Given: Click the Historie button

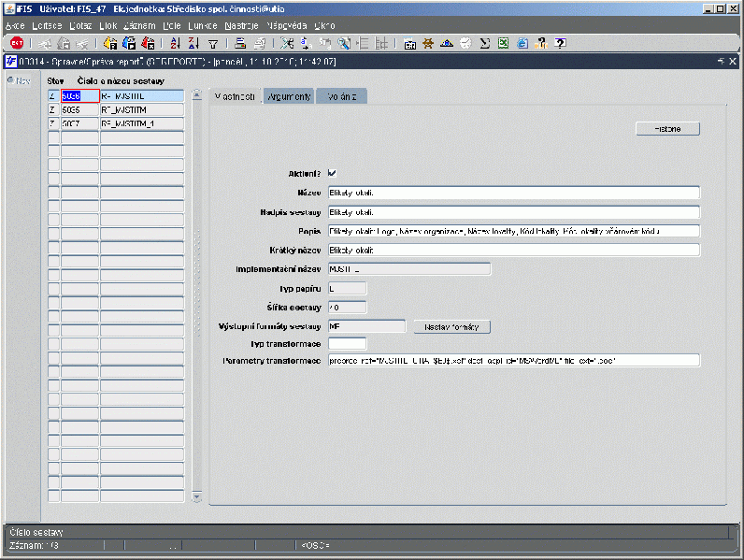Looking at the screenshot, I should (x=667, y=129).
